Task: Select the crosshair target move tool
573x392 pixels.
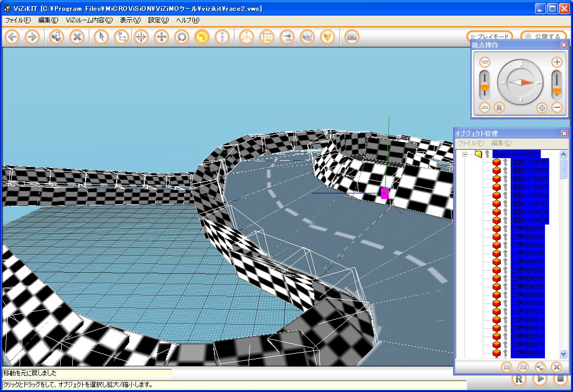Action: point(141,37)
